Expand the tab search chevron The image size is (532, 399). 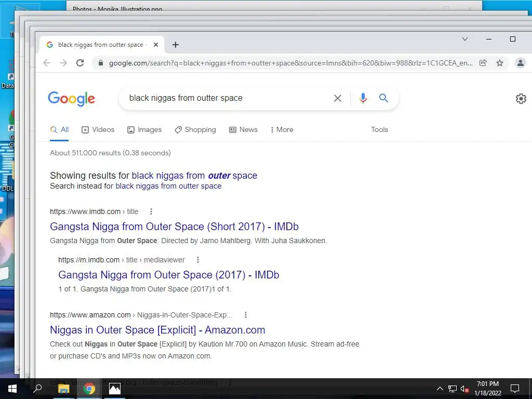coord(465,39)
